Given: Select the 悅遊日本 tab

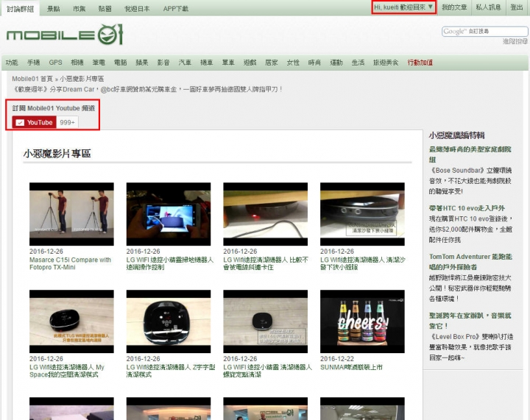Looking at the screenshot, I should [137, 9].
